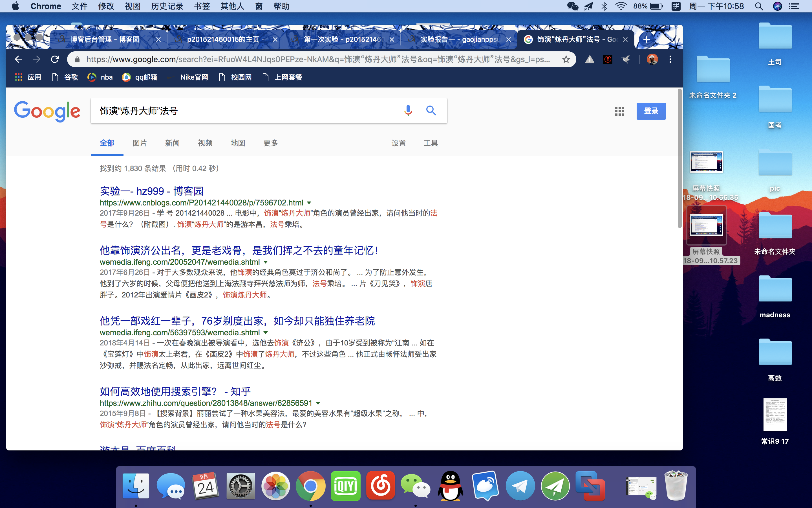The width and height of the screenshot is (812, 508).
Task: Open System Preferences in the dock
Action: pyautogui.click(x=240, y=486)
